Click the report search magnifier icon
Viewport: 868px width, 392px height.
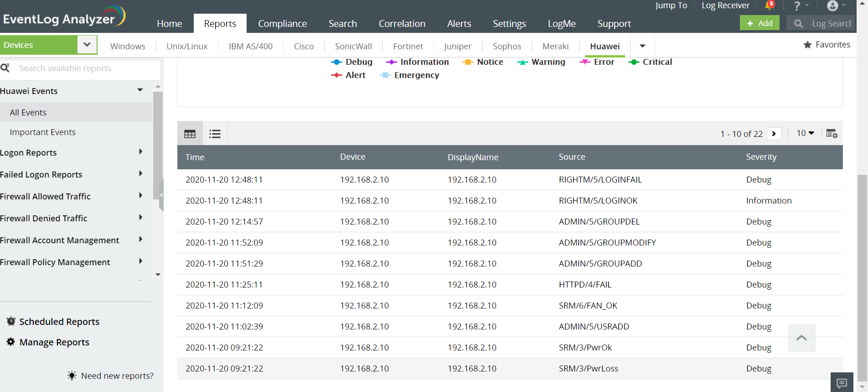(5, 68)
